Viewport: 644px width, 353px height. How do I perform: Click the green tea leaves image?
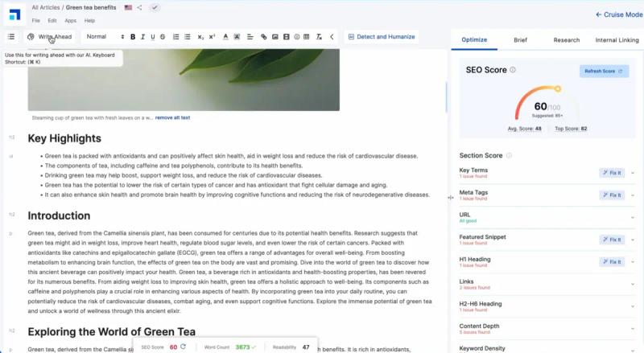pos(184,80)
